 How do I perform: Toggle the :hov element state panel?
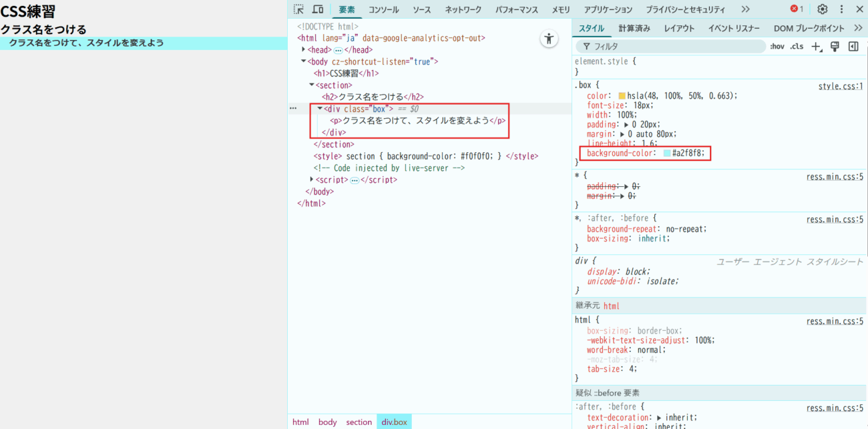pos(777,47)
